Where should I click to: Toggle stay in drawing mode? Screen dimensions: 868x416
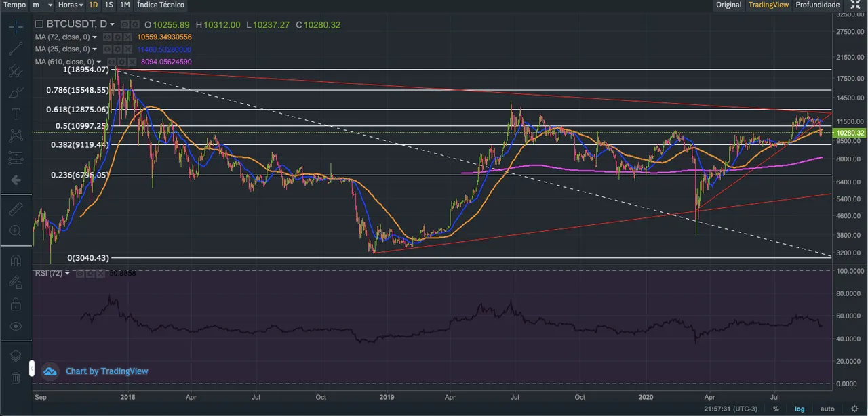pos(16,282)
